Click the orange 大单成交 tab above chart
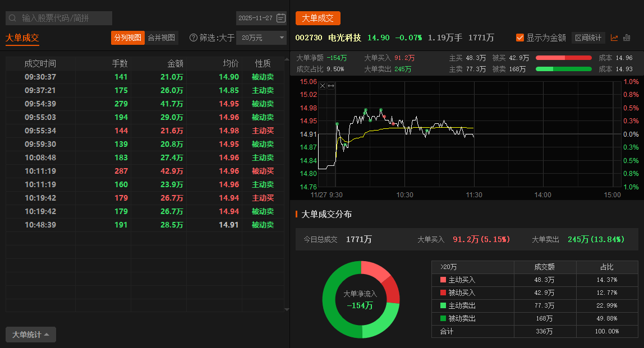This screenshot has width=644, height=348. (x=318, y=18)
